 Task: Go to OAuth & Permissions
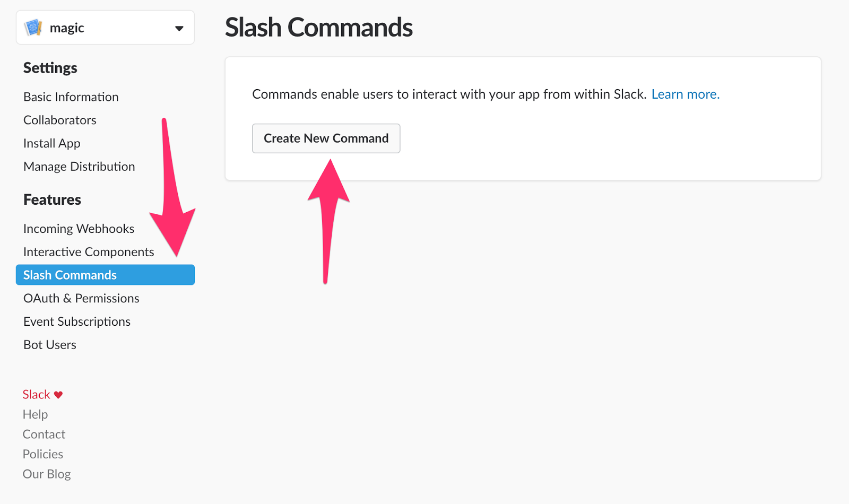click(x=81, y=298)
